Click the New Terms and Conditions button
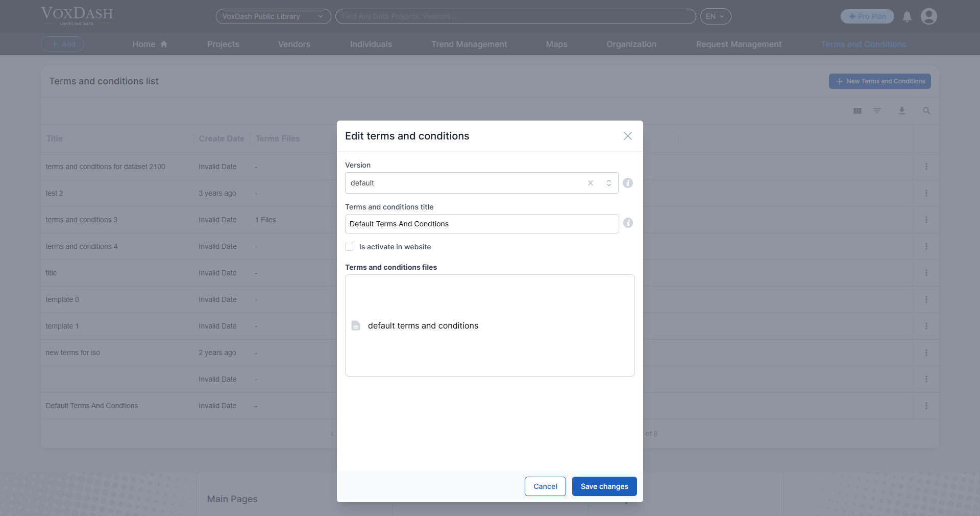The width and height of the screenshot is (980, 516). pos(879,81)
